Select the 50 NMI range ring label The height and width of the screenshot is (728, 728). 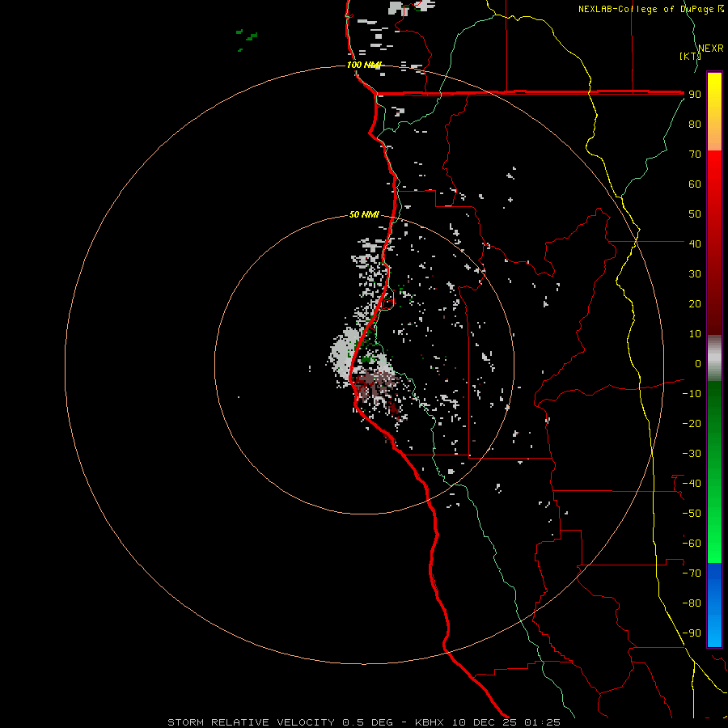tap(364, 214)
